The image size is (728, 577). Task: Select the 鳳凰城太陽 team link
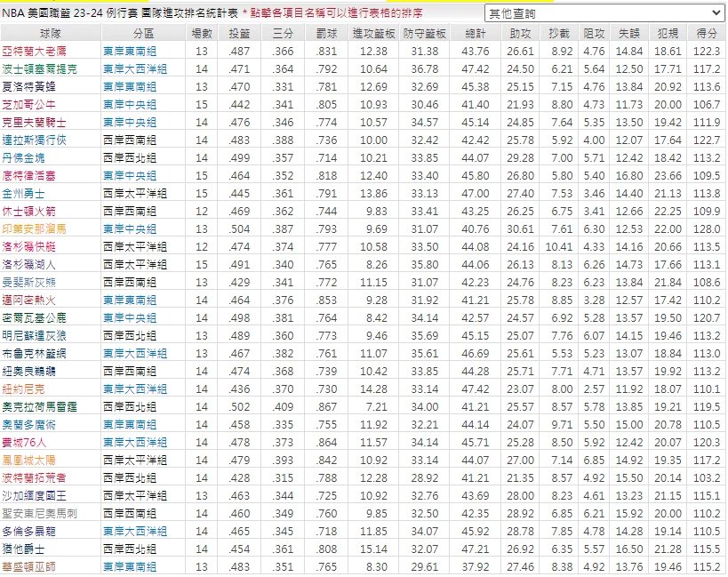pyautogui.click(x=28, y=461)
